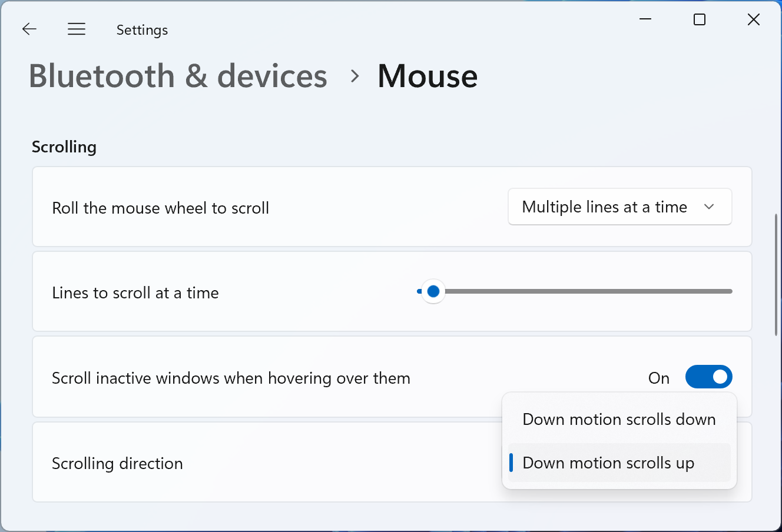Click the lines to scroll slider thumb
This screenshot has width=782, height=532.
pyautogui.click(x=433, y=291)
